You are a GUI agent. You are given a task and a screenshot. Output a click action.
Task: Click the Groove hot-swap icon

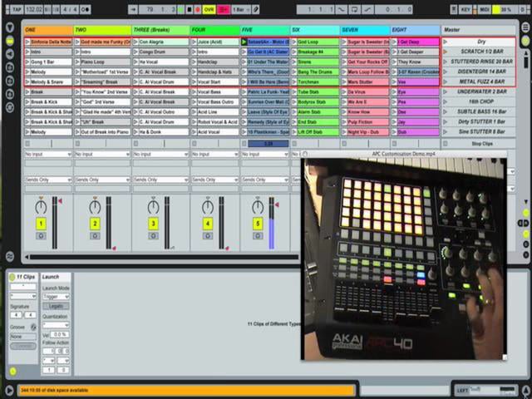tap(33, 328)
